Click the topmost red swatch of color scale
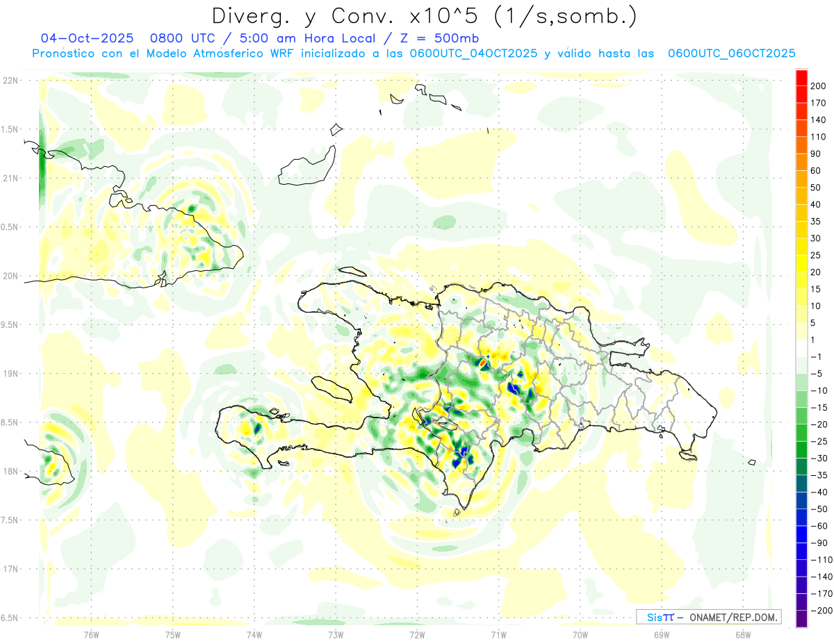Image resolution: width=834 pixels, height=644 pixels. click(801, 78)
